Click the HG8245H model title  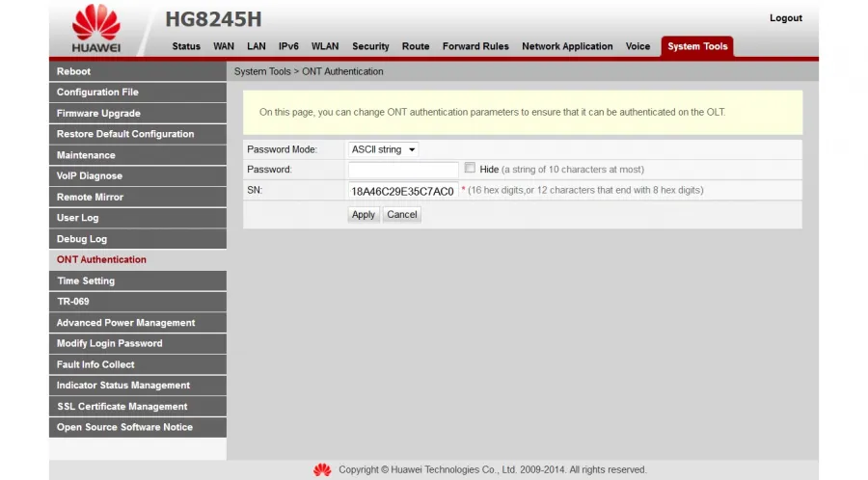[213, 19]
